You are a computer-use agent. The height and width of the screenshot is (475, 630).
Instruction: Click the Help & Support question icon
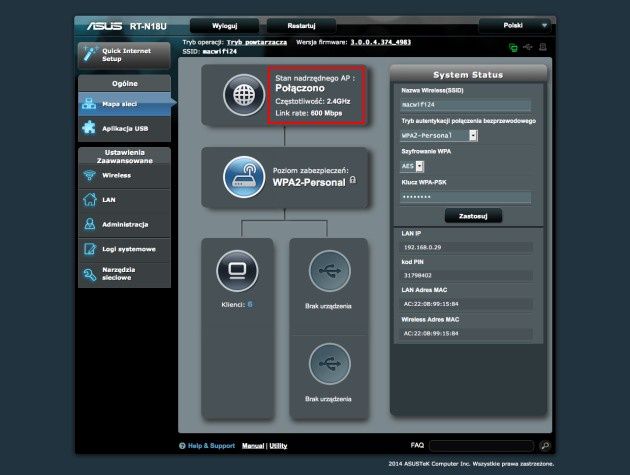(182, 446)
